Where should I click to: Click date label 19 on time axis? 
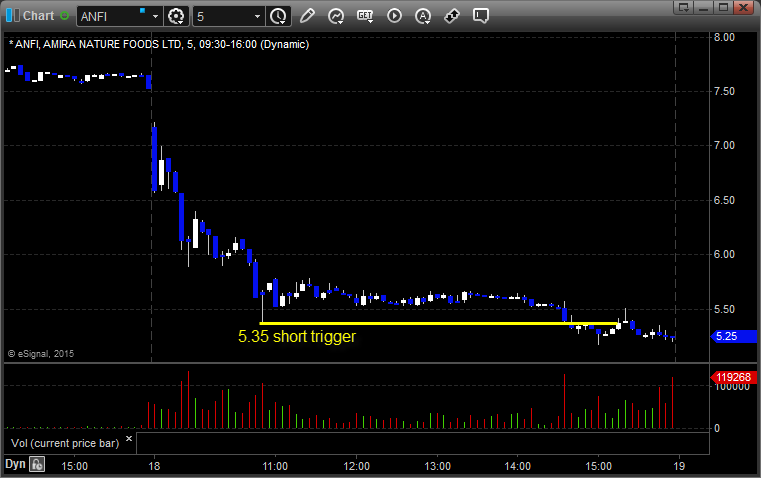(679, 466)
